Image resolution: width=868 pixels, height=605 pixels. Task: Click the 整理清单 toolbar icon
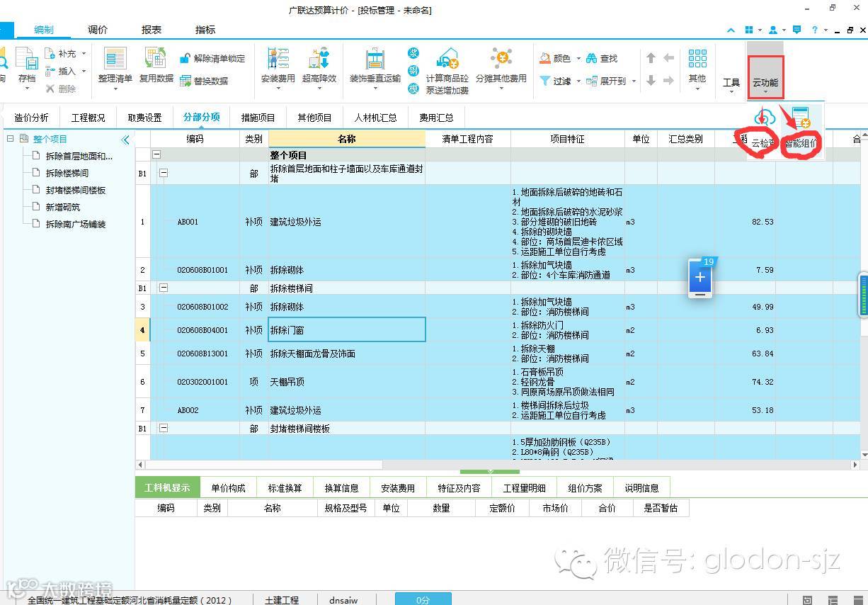(115, 59)
